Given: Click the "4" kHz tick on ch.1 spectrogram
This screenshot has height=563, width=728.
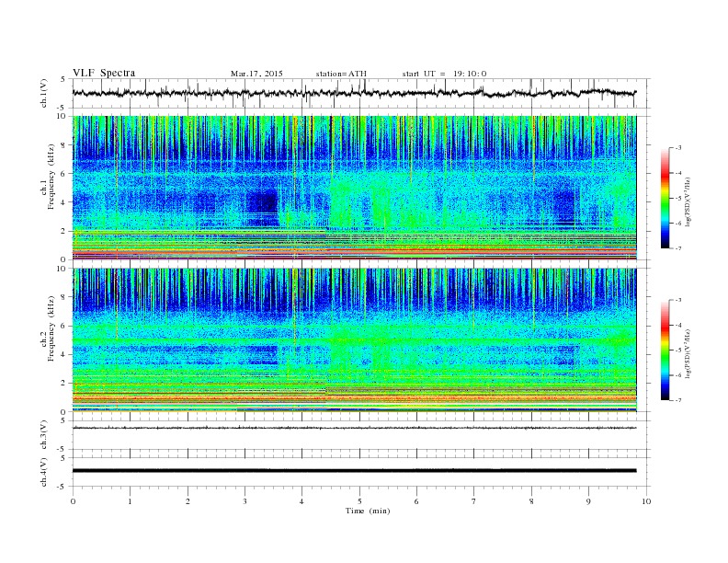Looking at the screenshot, I should click(x=64, y=202).
